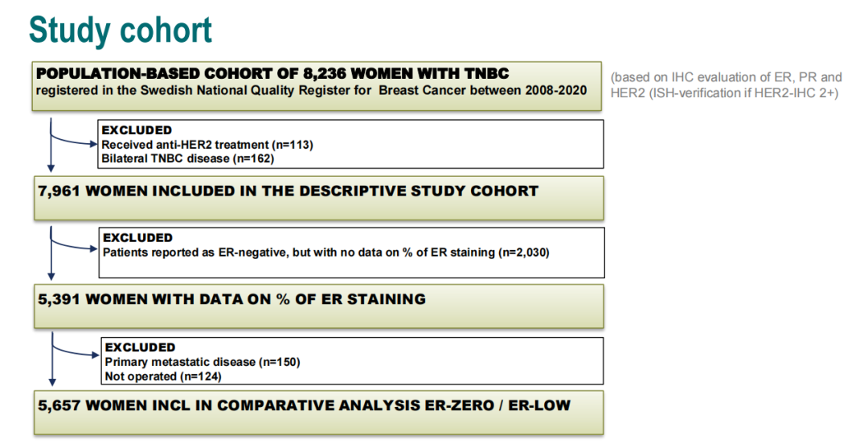The width and height of the screenshot is (868, 444).
Task: Click "Received anti-HER2 treatment (n=113)" text
Action: [207, 144]
